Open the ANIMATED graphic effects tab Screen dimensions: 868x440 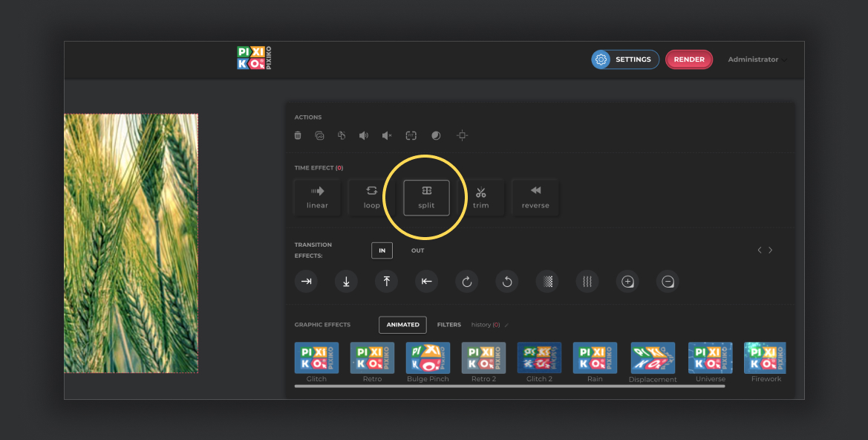pyautogui.click(x=402, y=325)
